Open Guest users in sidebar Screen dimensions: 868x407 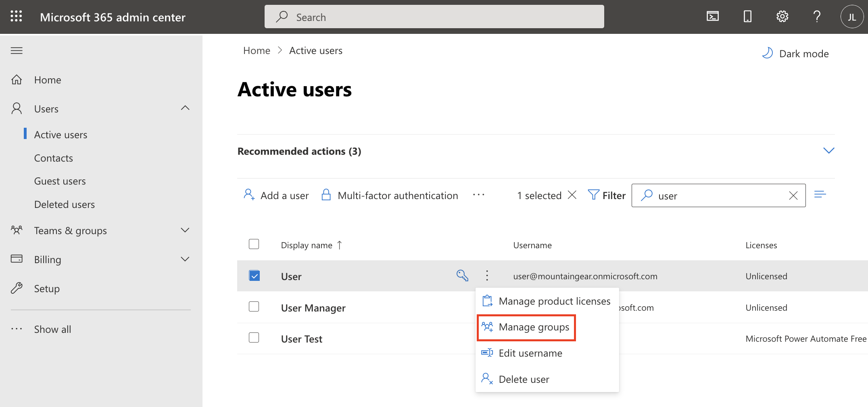(60, 181)
